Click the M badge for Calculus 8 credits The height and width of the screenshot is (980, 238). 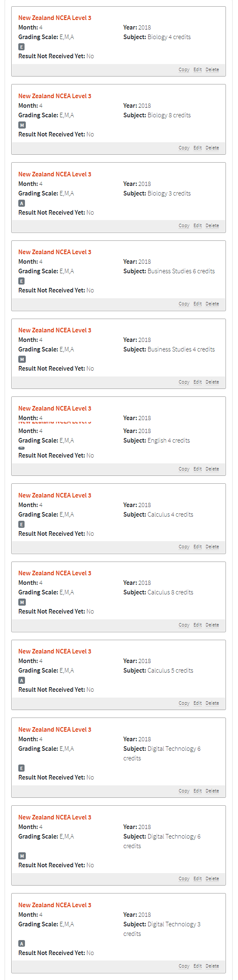[22, 602]
